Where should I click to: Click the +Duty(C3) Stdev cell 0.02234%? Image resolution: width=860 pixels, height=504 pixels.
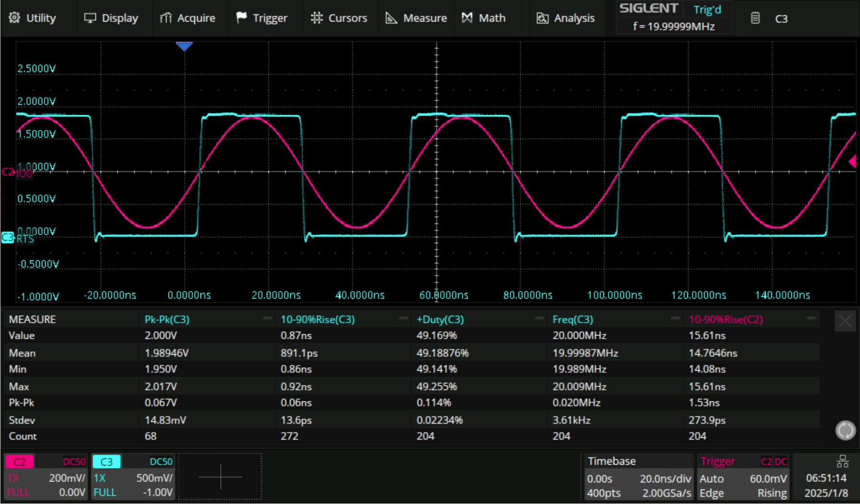tap(439, 420)
